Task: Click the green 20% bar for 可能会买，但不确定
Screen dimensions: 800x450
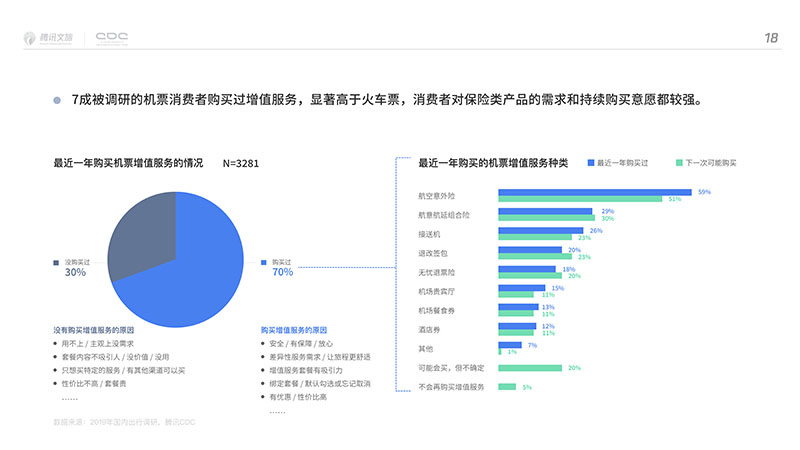Action: coord(530,368)
